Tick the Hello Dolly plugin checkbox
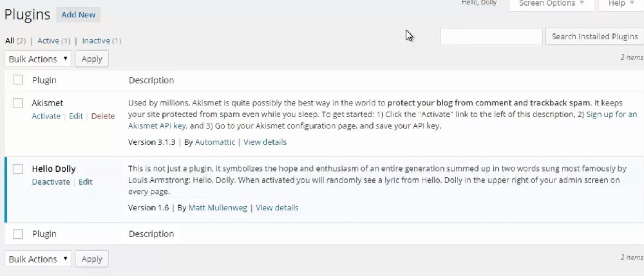 pyautogui.click(x=18, y=169)
